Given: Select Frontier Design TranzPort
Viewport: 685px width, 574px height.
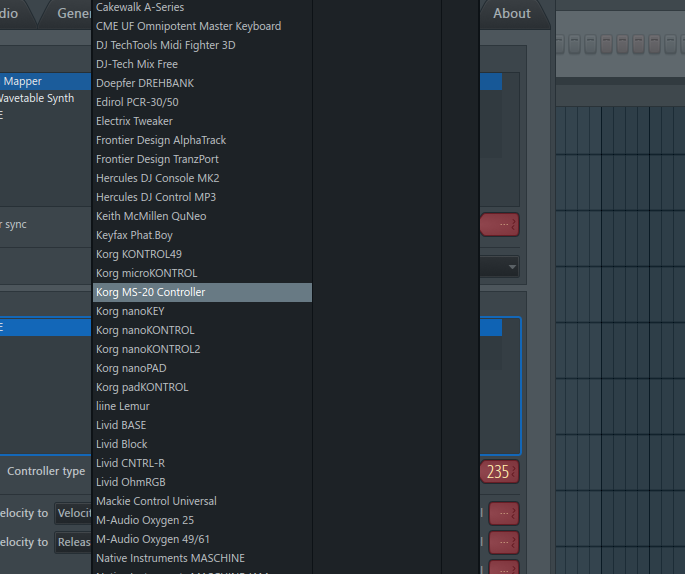Looking at the screenshot, I should pos(202,159).
